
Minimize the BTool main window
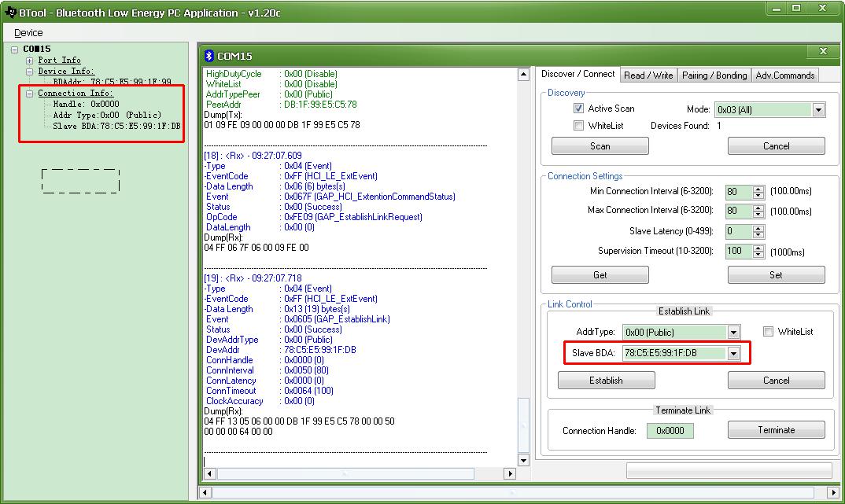click(777, 8)
